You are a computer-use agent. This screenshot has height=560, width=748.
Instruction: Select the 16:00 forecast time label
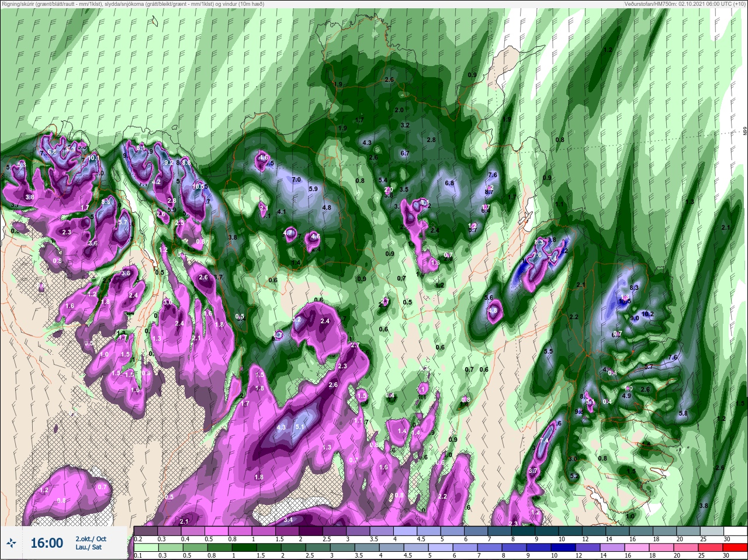tap(47, 544)
